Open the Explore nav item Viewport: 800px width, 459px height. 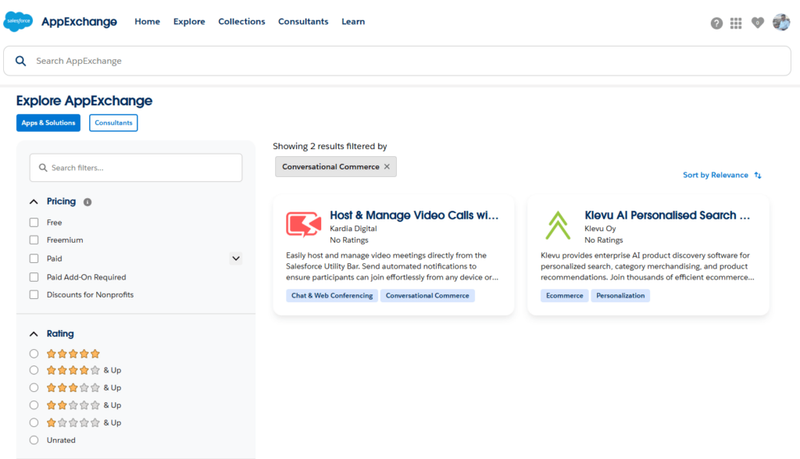click(189, 21)
